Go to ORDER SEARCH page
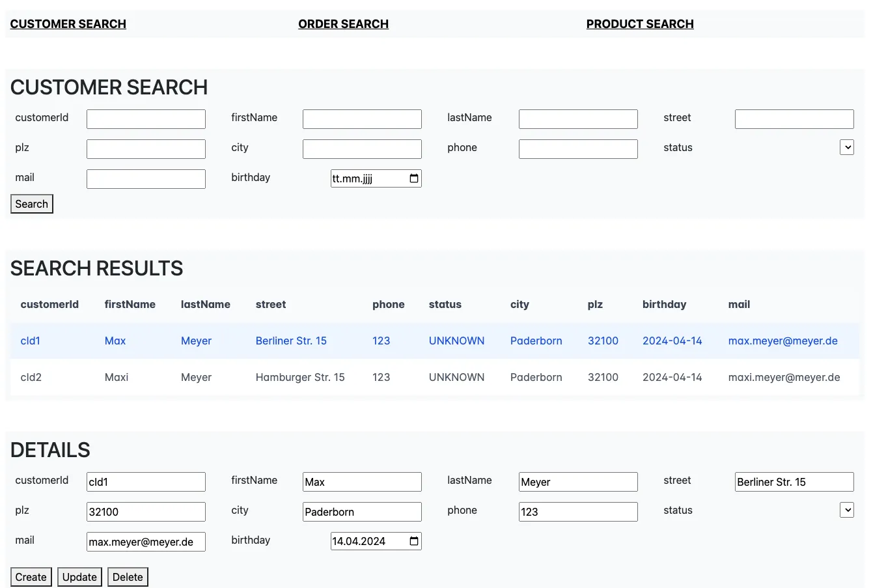 pyautogui.click(x=343, y=24)
